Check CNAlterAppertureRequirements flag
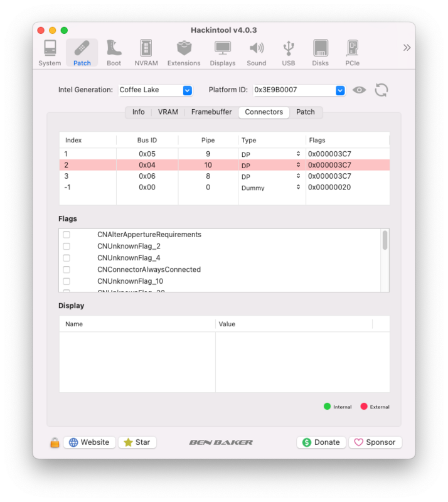448x502 pixels. (67, 235)
